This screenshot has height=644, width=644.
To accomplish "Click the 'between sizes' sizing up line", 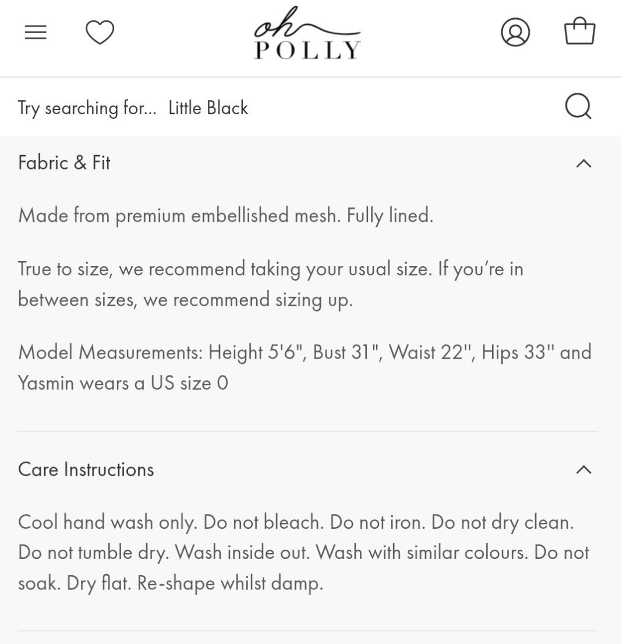I will (185, 300).
